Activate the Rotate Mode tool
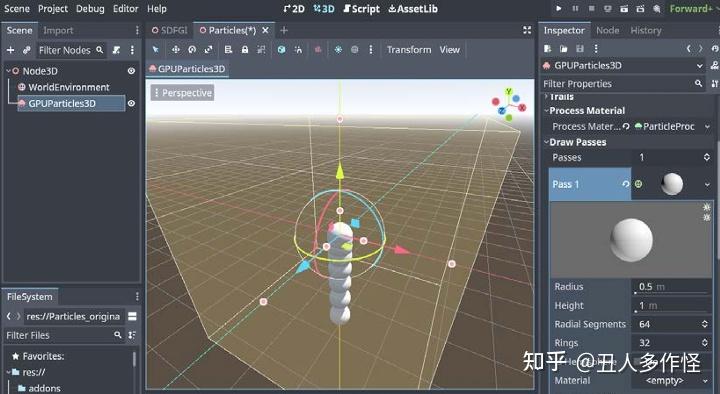 point(192,50)
